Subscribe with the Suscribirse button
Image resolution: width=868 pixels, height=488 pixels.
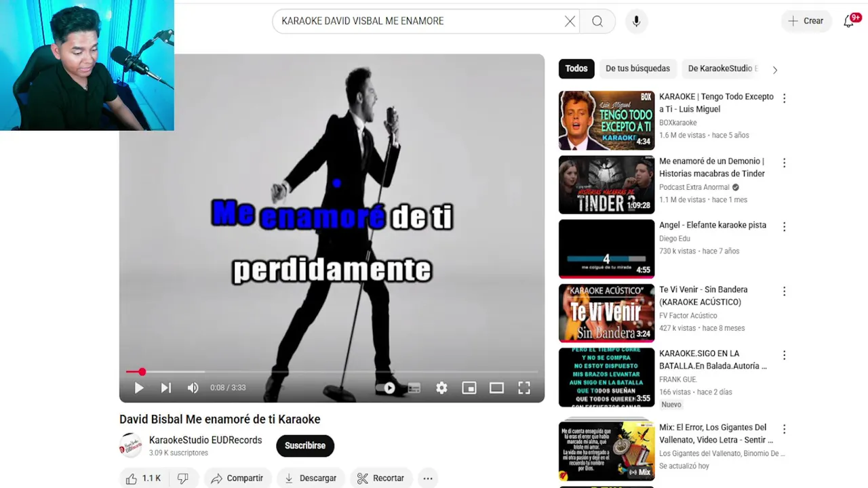(x=305, y=445)
